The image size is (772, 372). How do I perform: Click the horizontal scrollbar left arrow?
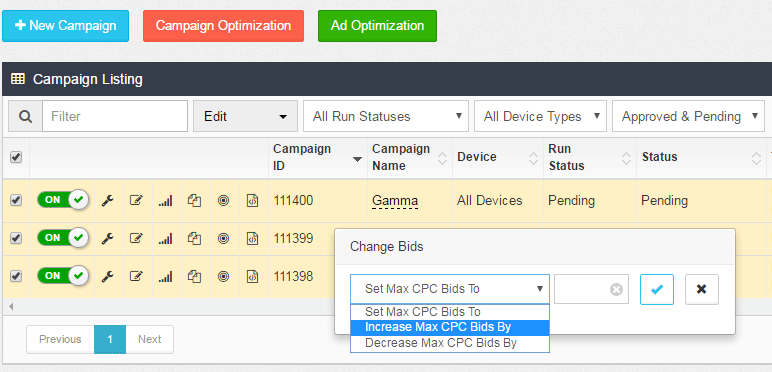[x=11, y=307]
